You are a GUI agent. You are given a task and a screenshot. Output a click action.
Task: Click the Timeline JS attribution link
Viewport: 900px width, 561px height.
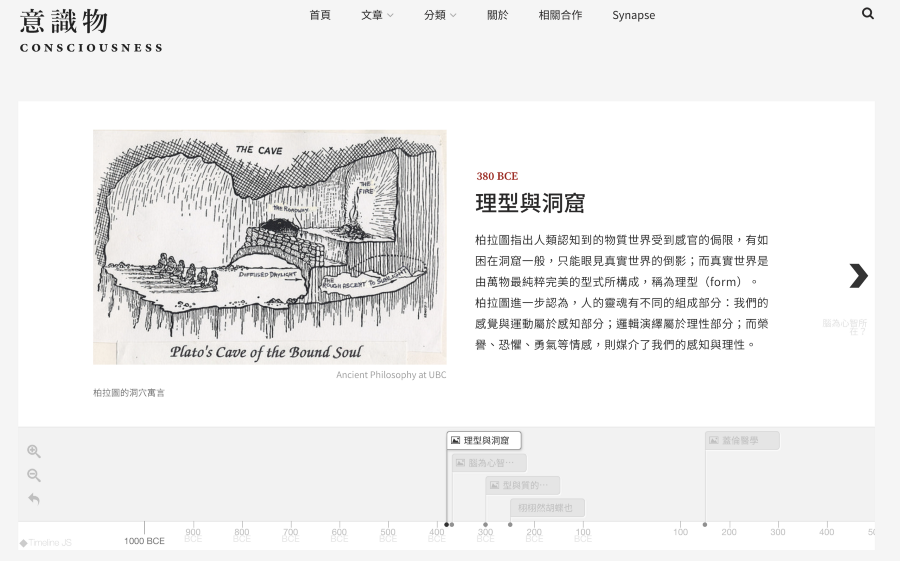(x=45, y=543)
